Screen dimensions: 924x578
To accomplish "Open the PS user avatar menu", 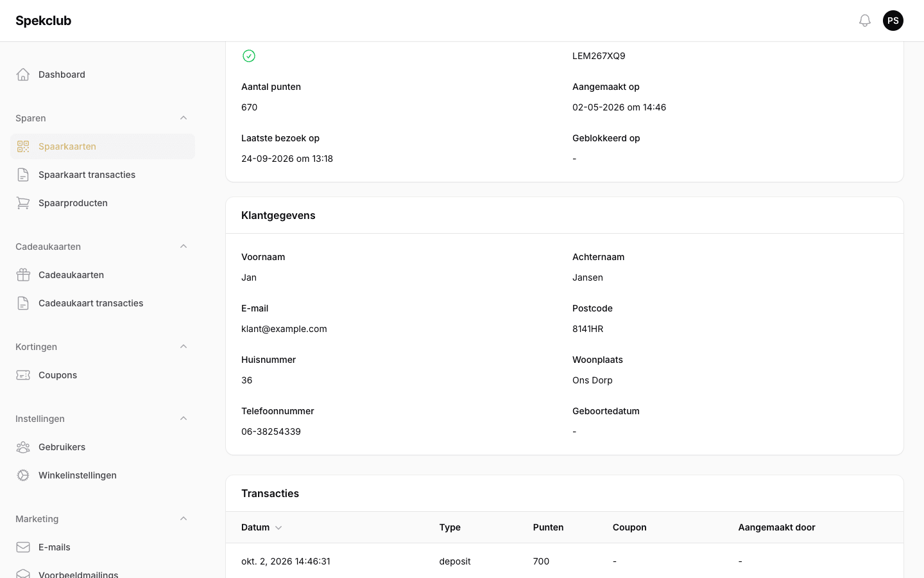I will click(893, 21).
